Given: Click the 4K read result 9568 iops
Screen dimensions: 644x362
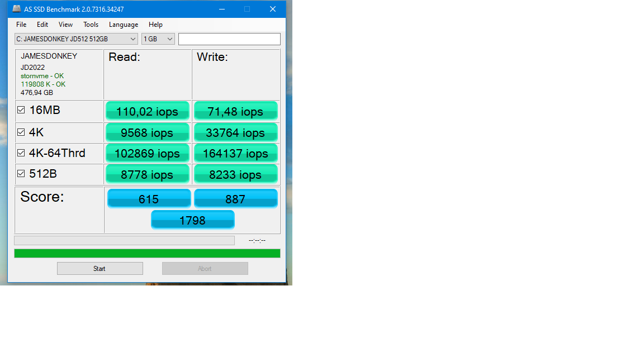Looking at the screenshot, I should pos(148,132).
